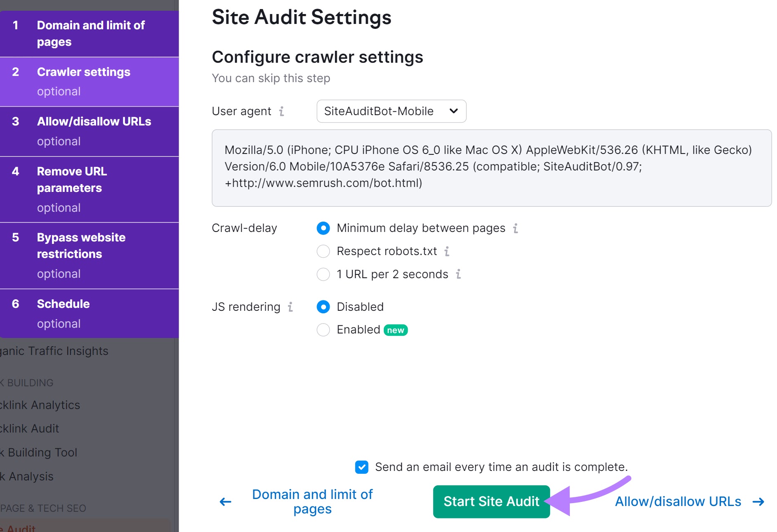
Task: Click the forward arrow after Allow/disallow URLs
Action: [x=759, y=502]
